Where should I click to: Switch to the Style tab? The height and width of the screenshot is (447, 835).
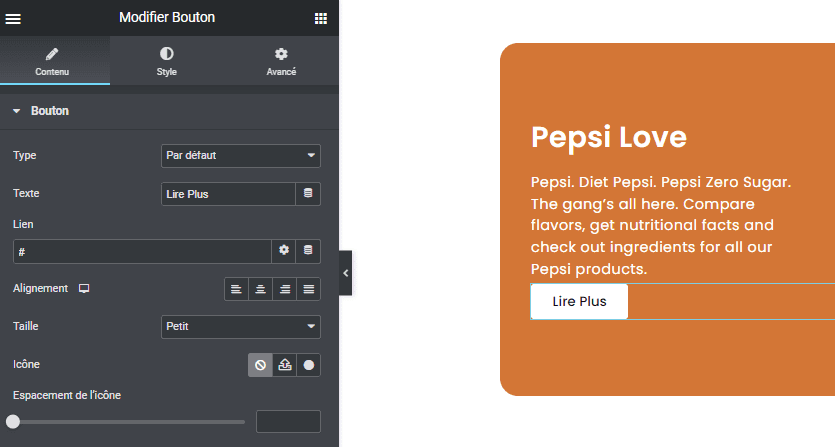pyautogui.click(x=167, y=61)
